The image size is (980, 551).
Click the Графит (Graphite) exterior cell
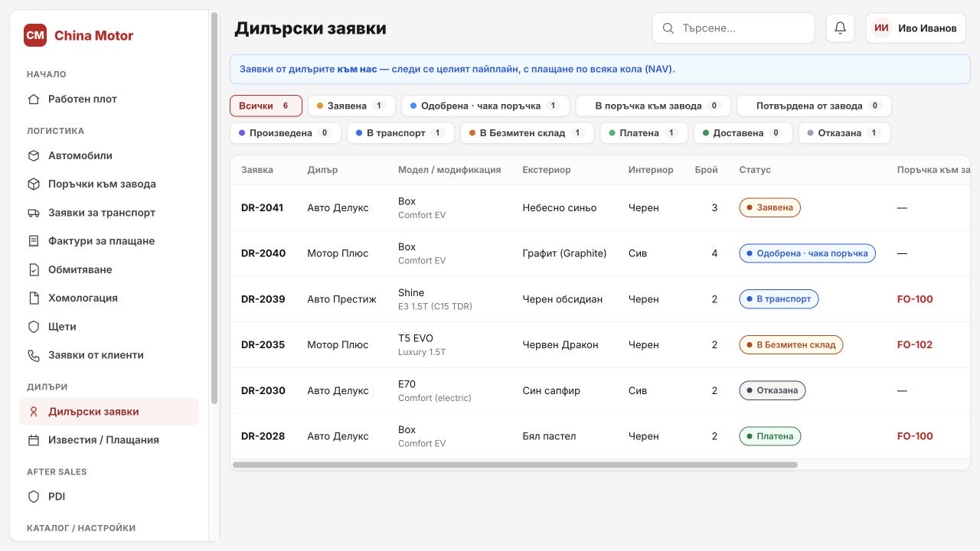pos(564,253)
